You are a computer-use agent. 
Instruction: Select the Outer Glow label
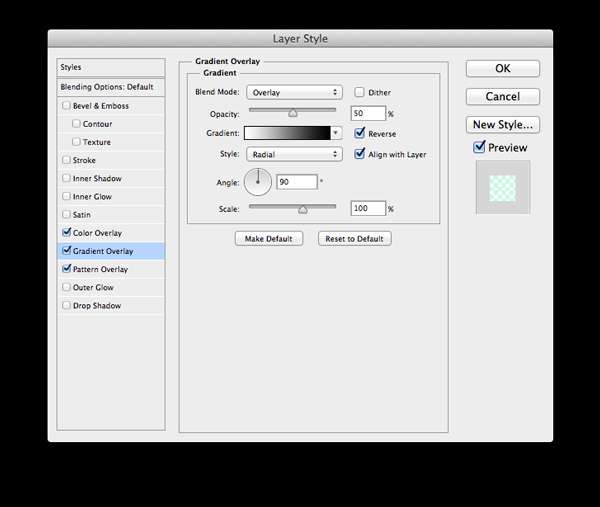tap(93, 287)
